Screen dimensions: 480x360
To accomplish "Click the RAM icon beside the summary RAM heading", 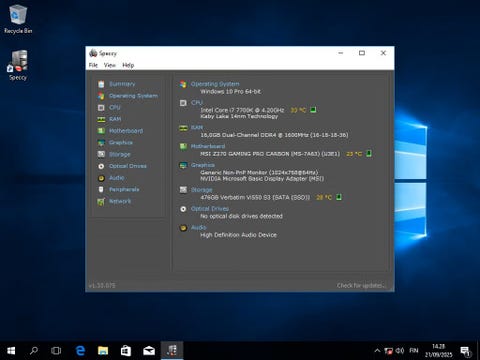I will click(x=183, y=128).
